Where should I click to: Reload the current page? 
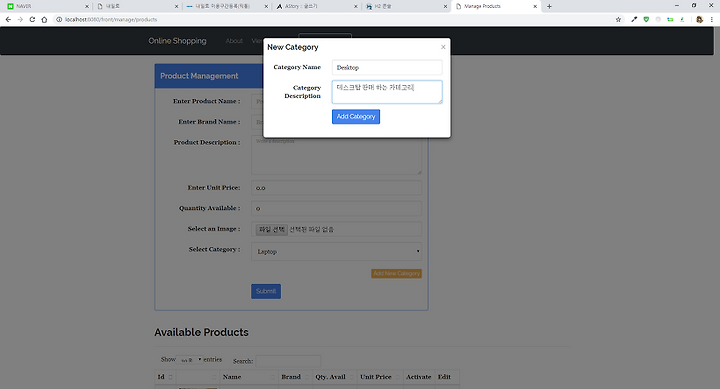[x=32, y=19]
